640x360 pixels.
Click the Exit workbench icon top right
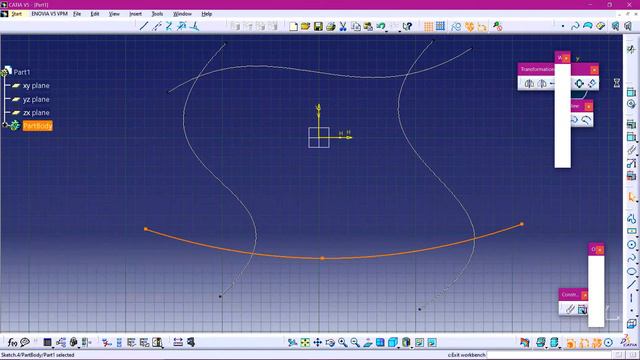631,49
